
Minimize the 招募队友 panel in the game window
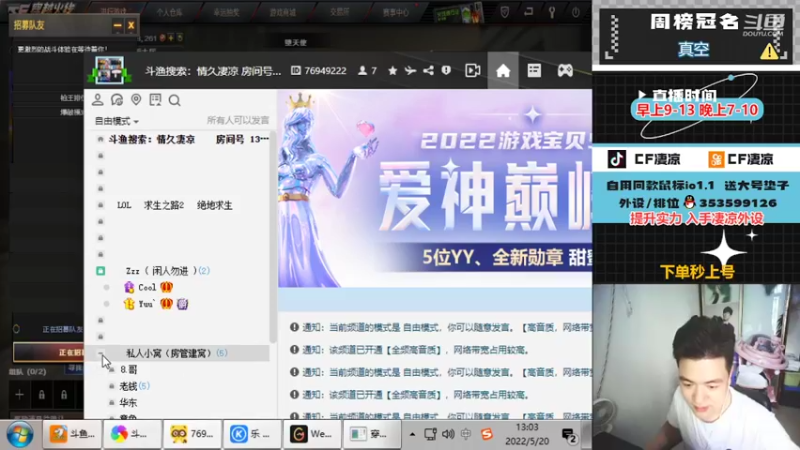point(117,25)
